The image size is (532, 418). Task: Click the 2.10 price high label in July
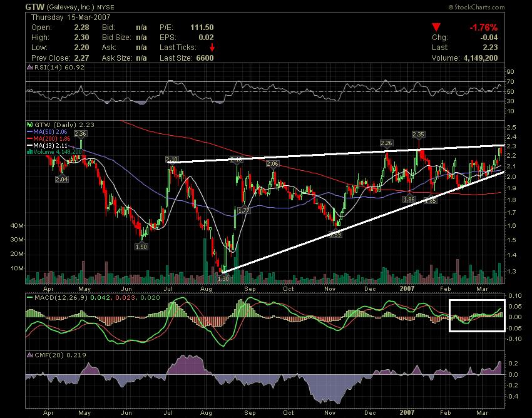[171, 160]
